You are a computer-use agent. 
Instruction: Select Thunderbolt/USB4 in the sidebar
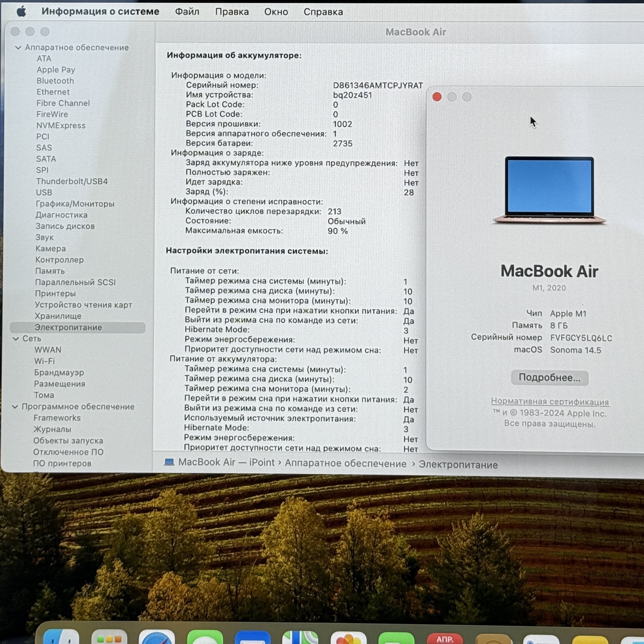72,181
